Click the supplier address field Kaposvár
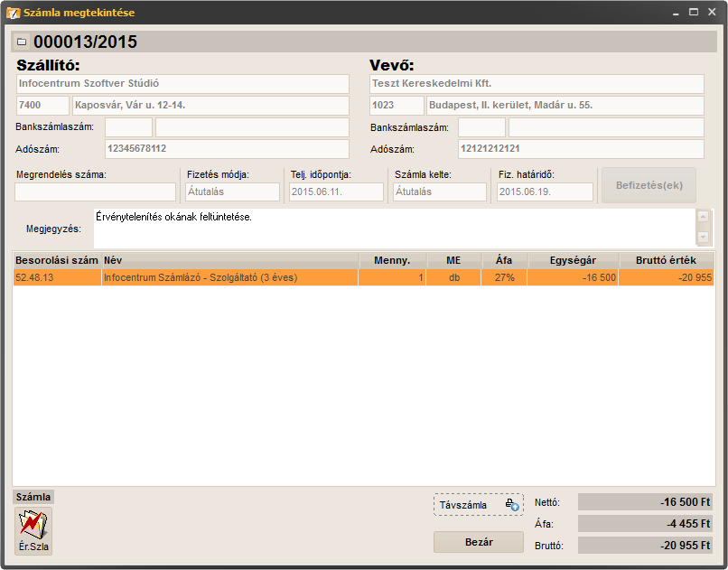Image resolution: width=728 pixels, height=570 pixels. coord(210,106)
